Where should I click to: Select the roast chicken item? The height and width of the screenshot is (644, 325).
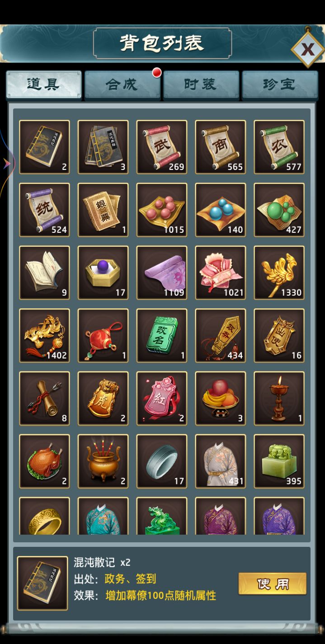pos(44,461)
